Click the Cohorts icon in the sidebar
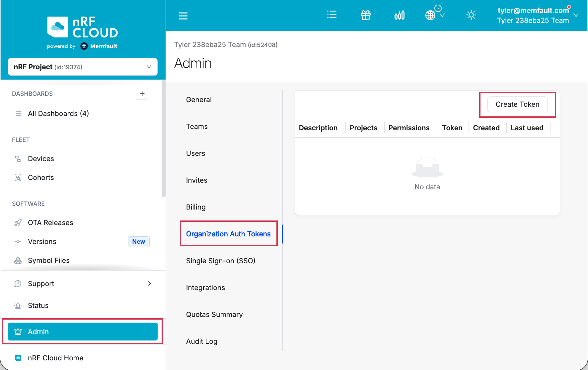Image resolution: width=588 pixels, height=370 pixels. tap(18, 178)
